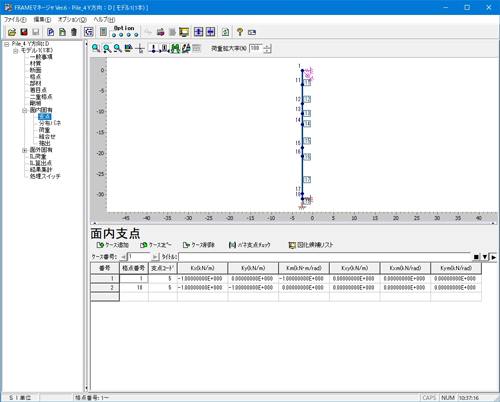This screenshot has height=402, width=500.
Task: Click the open file folder icon
Action: coord(12,32)
